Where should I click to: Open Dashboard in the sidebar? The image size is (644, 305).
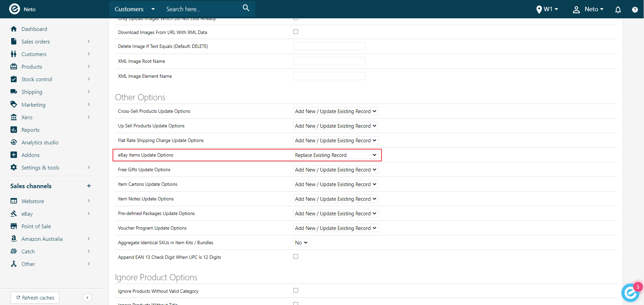(x=34, y=29)
